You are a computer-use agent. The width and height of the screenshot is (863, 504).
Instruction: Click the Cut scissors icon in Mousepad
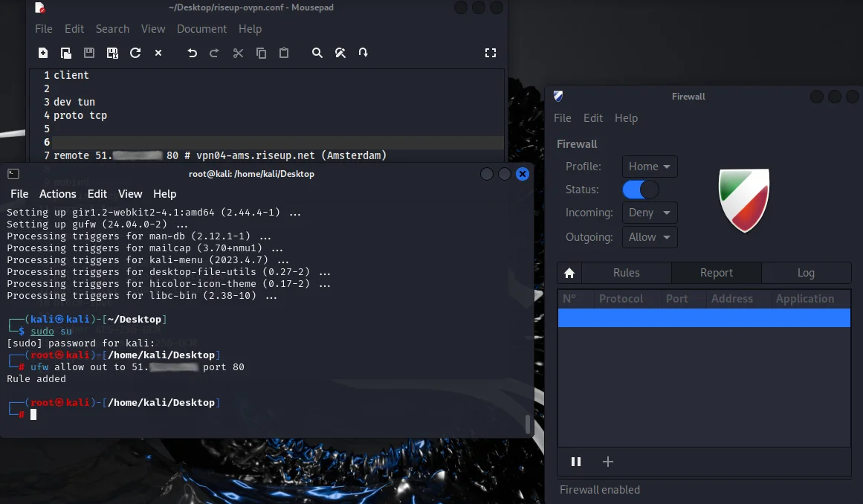(x=238, y=53)
